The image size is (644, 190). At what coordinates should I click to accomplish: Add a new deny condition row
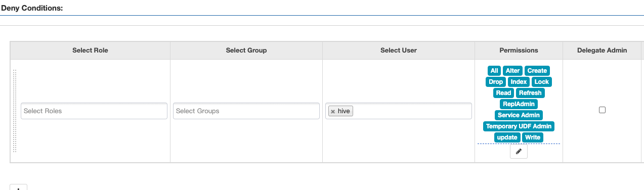point(18,187)
